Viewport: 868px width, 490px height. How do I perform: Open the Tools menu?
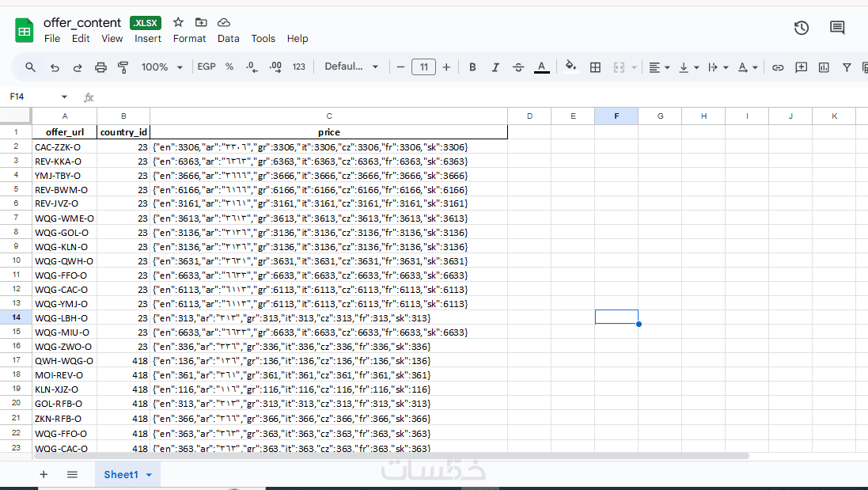click(x=263, y=38)
